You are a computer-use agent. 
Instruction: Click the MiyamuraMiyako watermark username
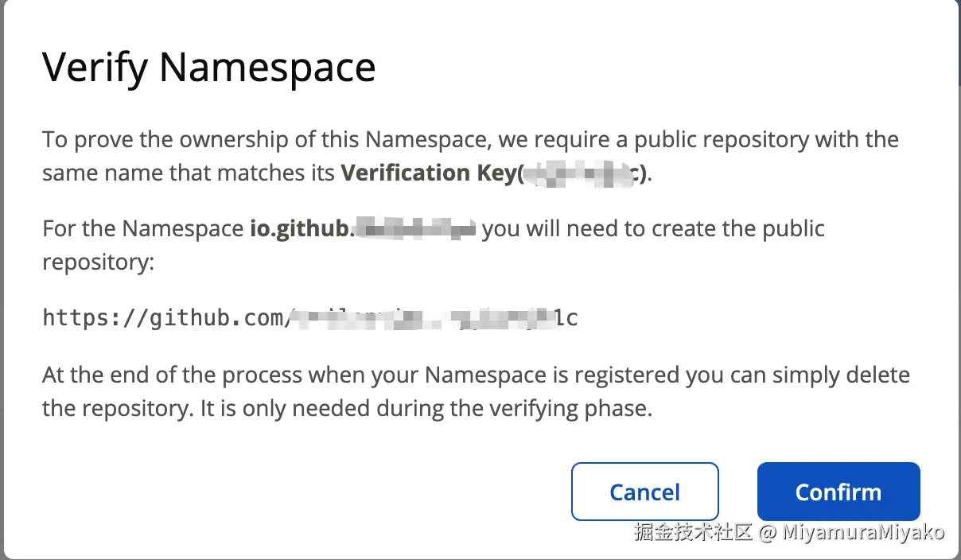coord(864,532)
